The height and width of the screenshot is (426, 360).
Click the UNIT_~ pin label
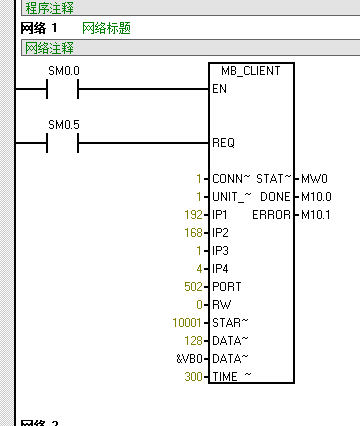(232, 197)
